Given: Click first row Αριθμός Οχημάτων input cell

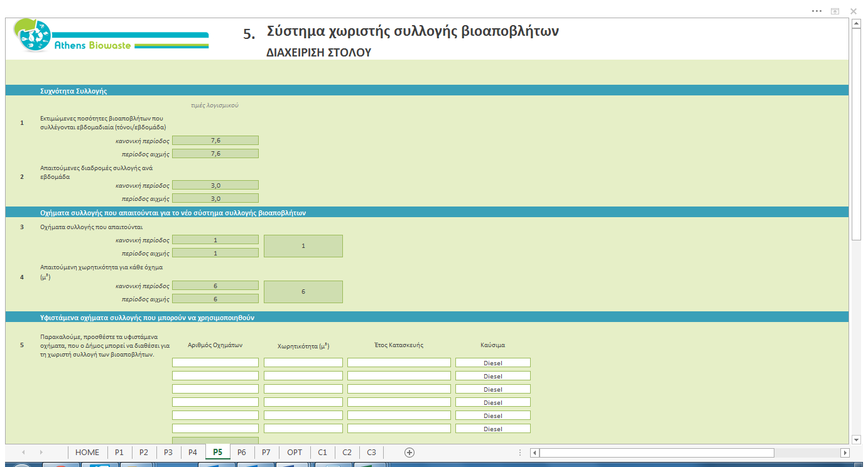Looking at the screenshot, I should (215, 363).
